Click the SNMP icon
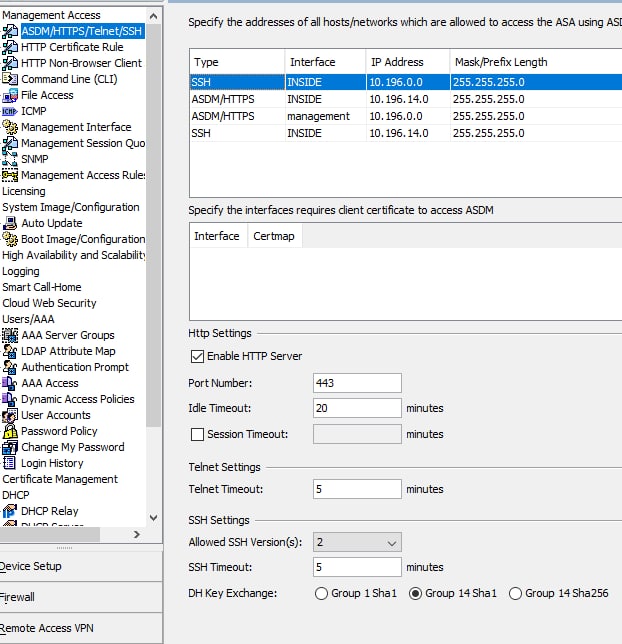The image size is (622, 644). (x=10, y=159)
